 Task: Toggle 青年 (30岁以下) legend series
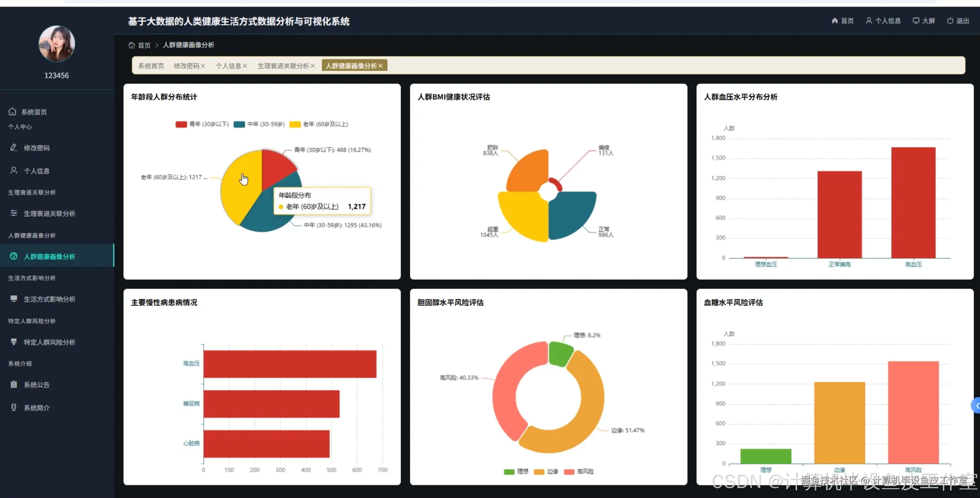point(209,124)
